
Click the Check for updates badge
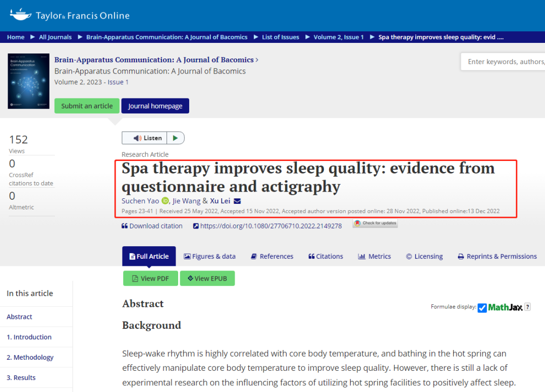click(375, 223)
